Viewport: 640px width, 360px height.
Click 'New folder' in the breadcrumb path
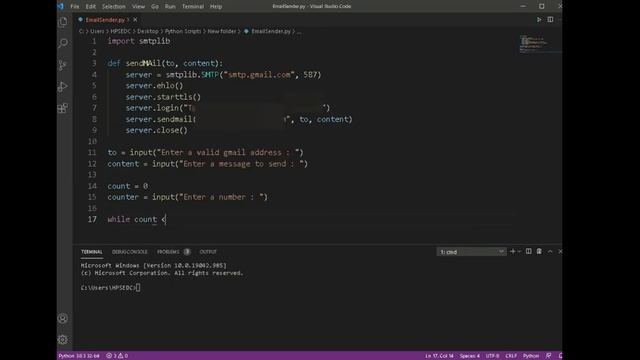click(x=222, y=31)
